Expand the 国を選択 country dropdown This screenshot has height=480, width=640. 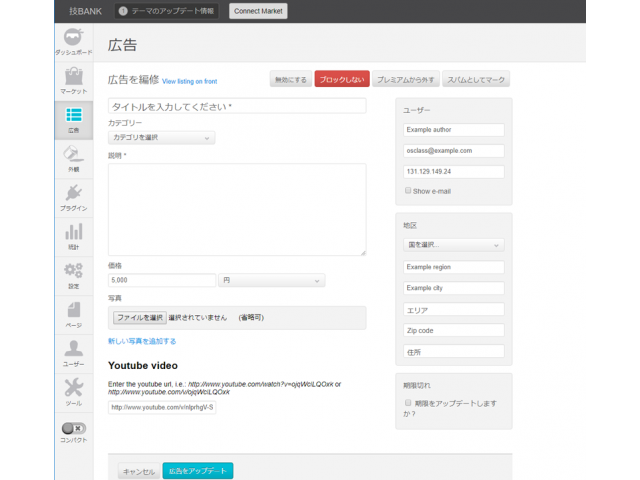point(454,244)
